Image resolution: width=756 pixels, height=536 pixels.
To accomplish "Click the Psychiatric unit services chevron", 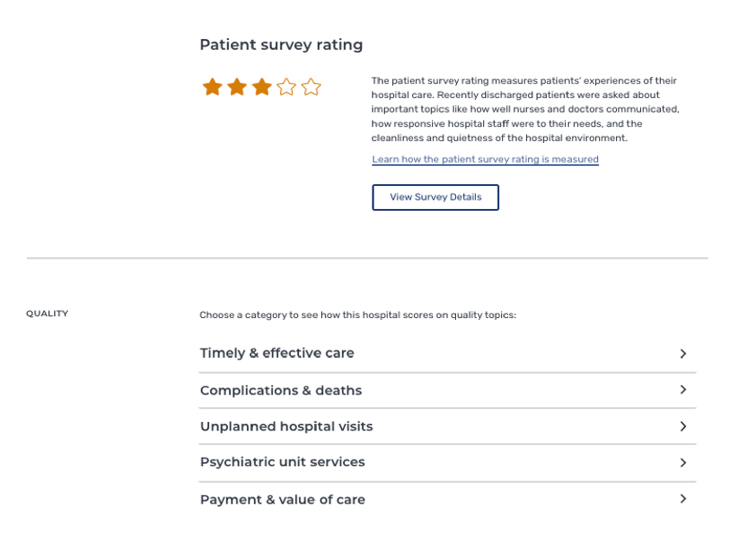I will pos(683,462).
